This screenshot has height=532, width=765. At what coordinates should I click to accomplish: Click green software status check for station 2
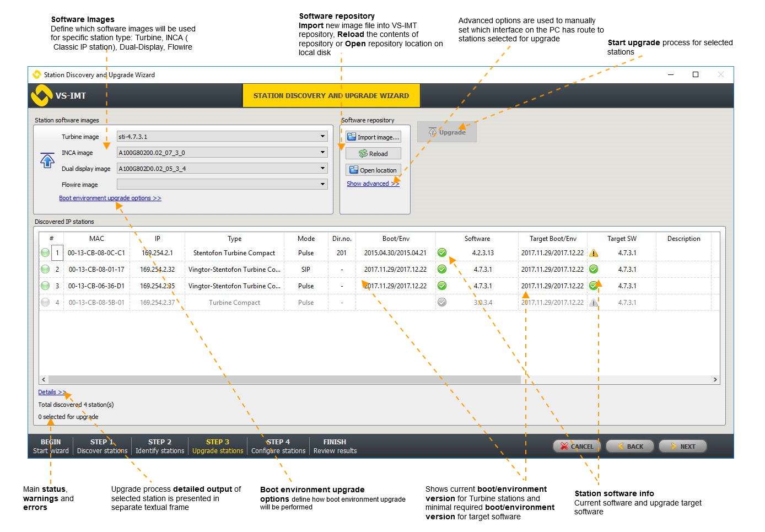(442, 270)
